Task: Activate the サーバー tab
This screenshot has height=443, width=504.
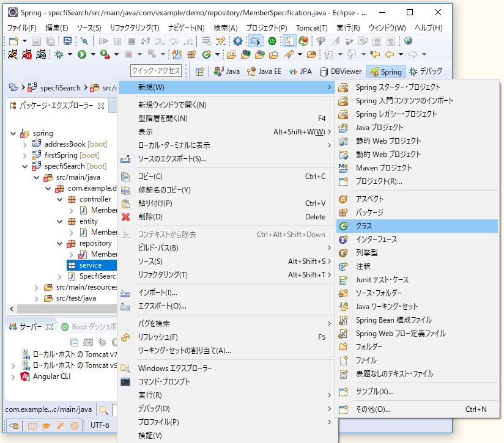Action: pyautogui.click(x=31, y=327)
